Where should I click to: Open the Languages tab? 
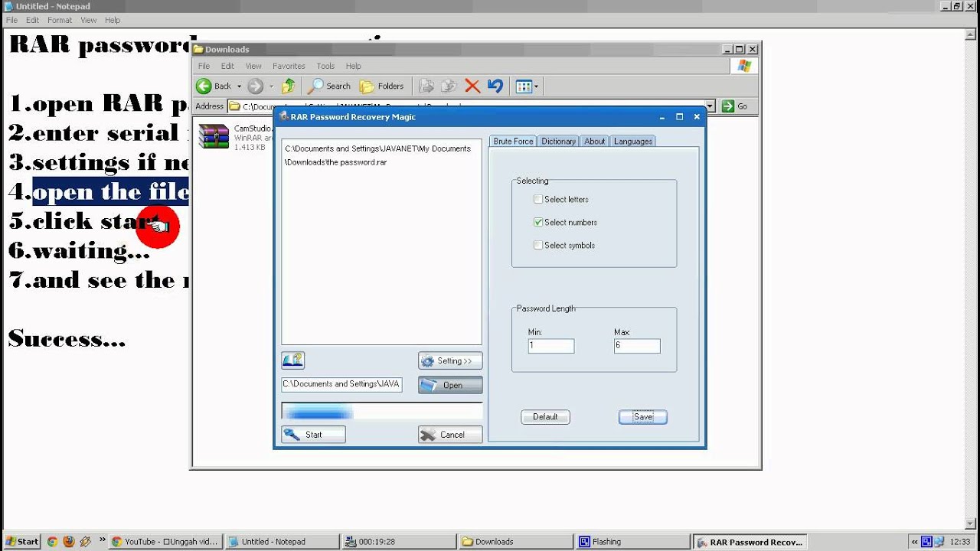(633, 141)
